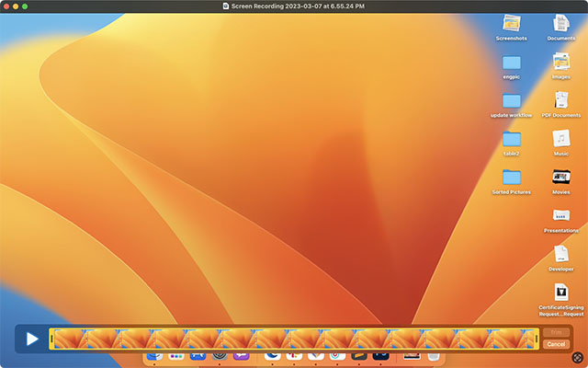Click the Movies folder icon
The width and height of the screenshot is (588, 368).
[560, 177]
